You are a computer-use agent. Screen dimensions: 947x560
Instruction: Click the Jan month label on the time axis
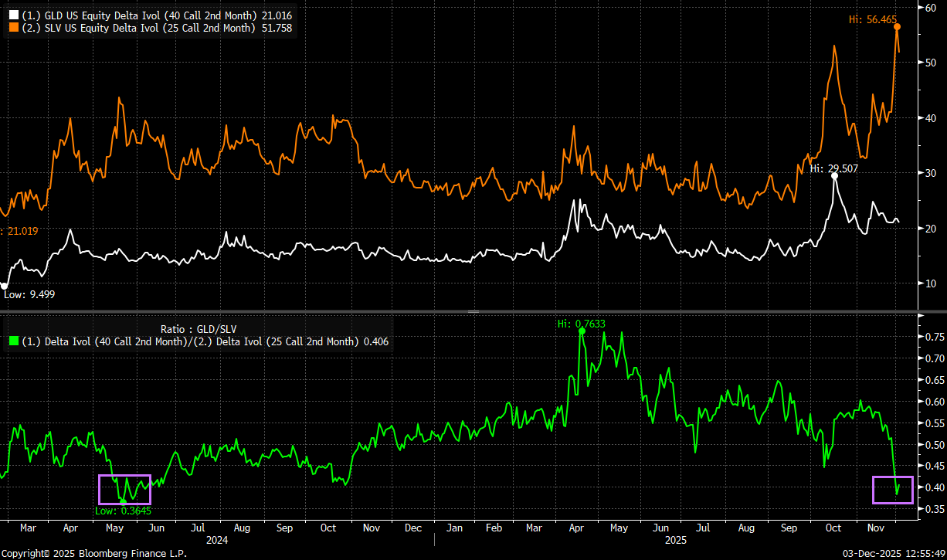pyautogui.click(x=454, y=528)
